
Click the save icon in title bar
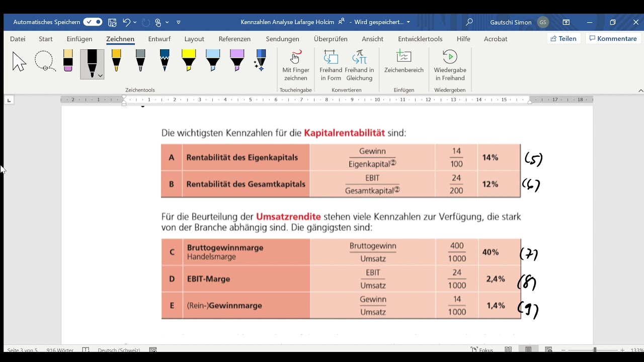click(x=113, y=22)
